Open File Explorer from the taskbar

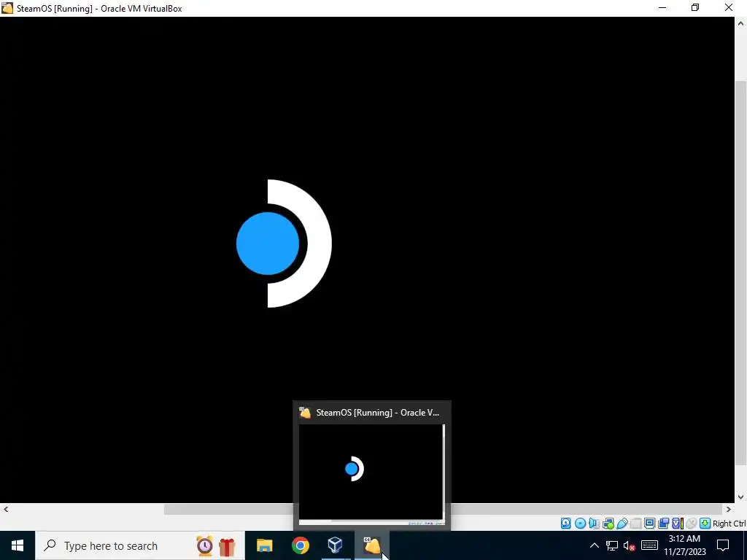(x=264, y=545)
